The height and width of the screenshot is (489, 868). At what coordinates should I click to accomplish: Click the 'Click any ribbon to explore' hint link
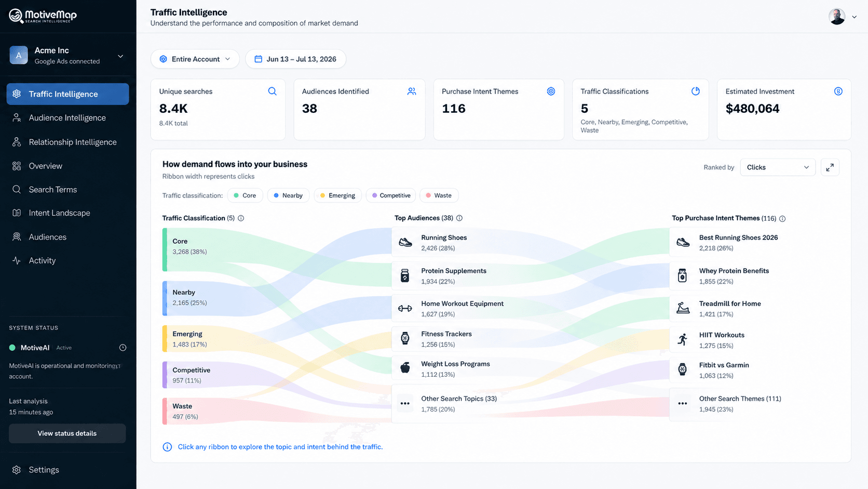click(x=280, y=447)
